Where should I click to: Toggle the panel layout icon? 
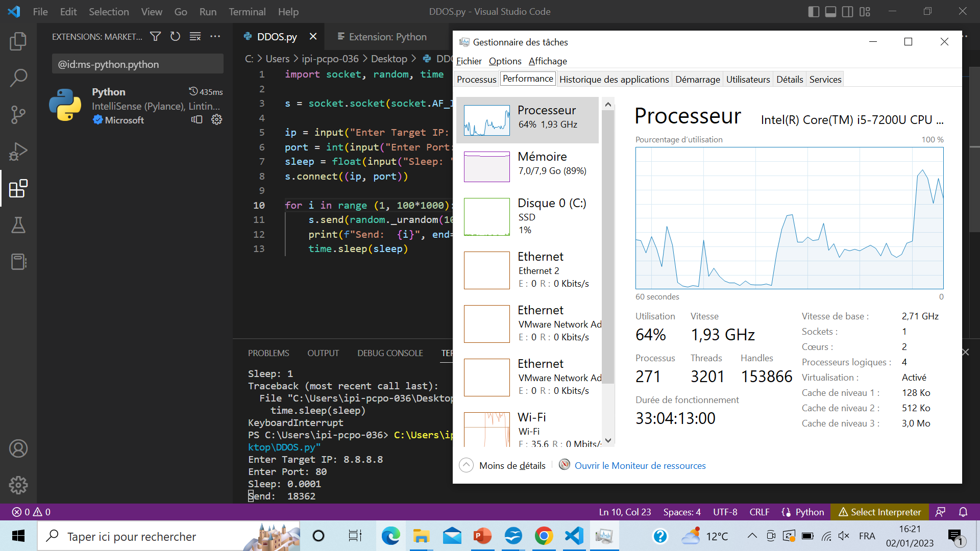[831, 11]
